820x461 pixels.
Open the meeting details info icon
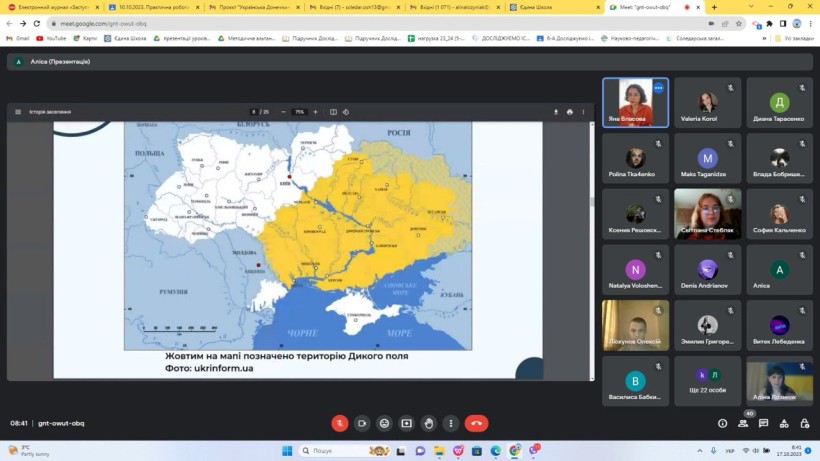[x=723, y=423]
